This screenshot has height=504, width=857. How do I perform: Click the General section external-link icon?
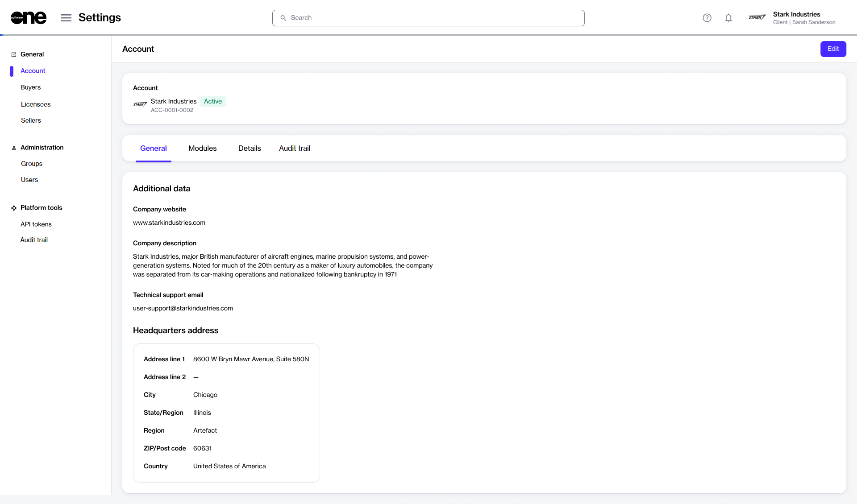[14, 54]
